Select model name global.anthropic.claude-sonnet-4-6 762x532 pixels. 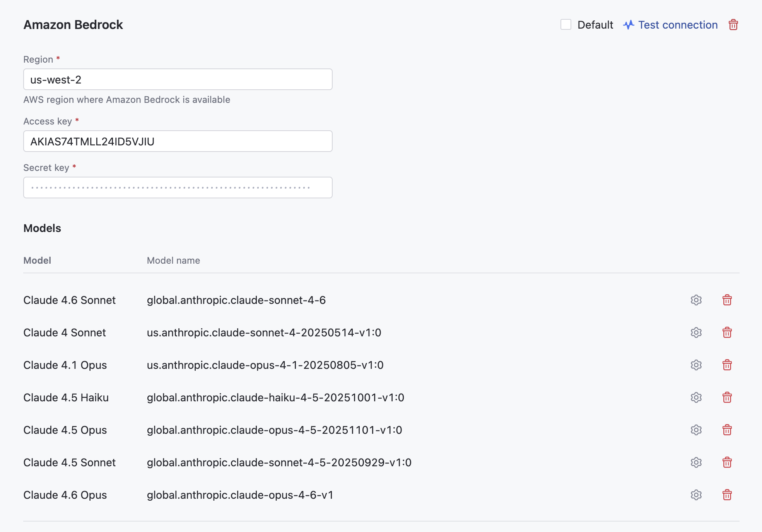pyautogui.click(x=236, y=300)
